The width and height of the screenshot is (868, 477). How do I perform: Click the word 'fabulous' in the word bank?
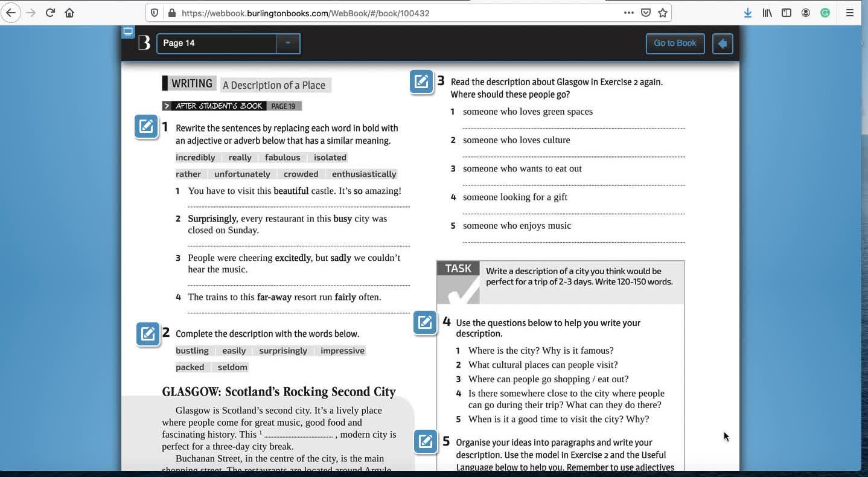click(x=282, y=158)
